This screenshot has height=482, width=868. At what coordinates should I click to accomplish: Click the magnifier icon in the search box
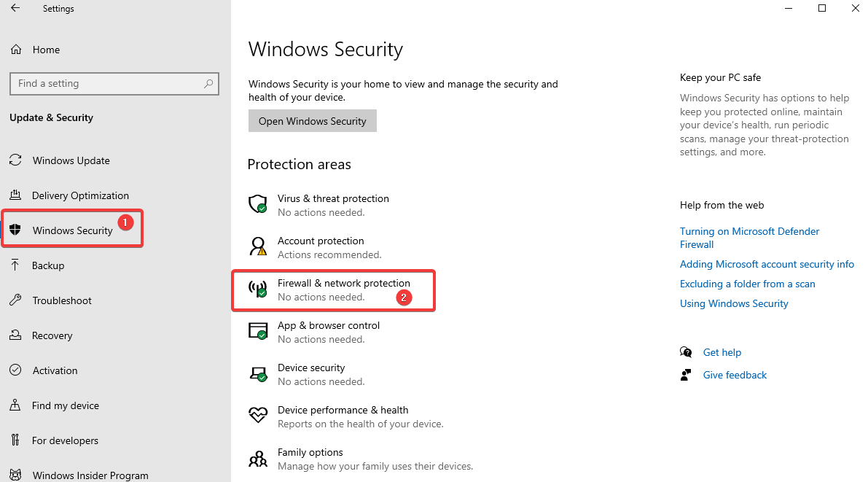[208, 84]
